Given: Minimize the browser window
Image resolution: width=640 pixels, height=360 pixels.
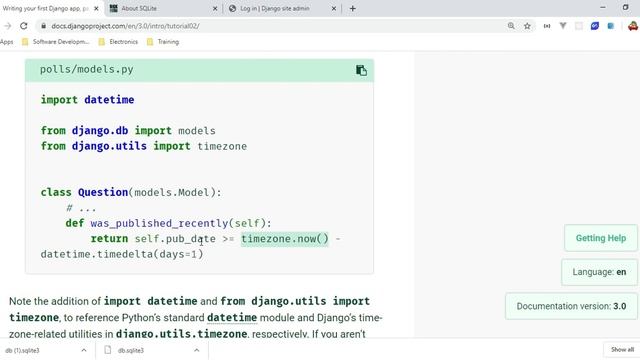Looking at the screenshot, I should (x=603, y=7).
